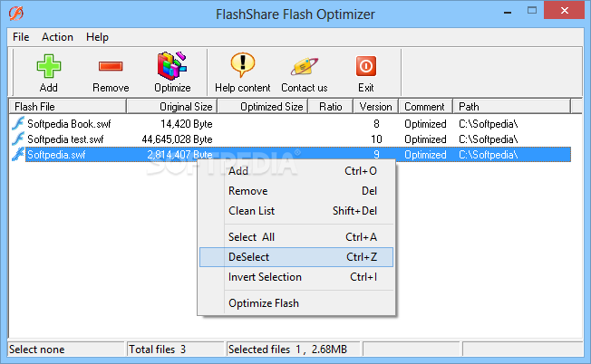Minimize the FlashShare Flash Optimizer window
The width and height of the screenshot is (591, 364).
tap(508, 11)
